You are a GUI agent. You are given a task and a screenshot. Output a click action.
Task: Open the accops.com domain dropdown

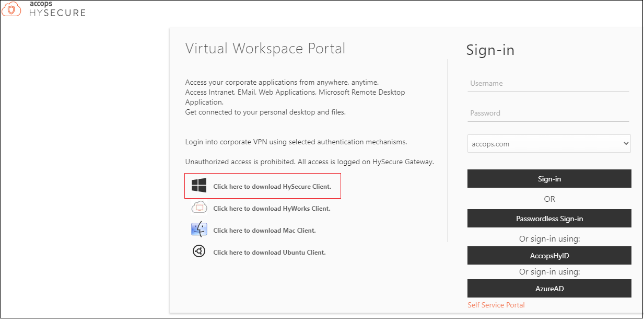pyautogui.click(x=543, y=144)
